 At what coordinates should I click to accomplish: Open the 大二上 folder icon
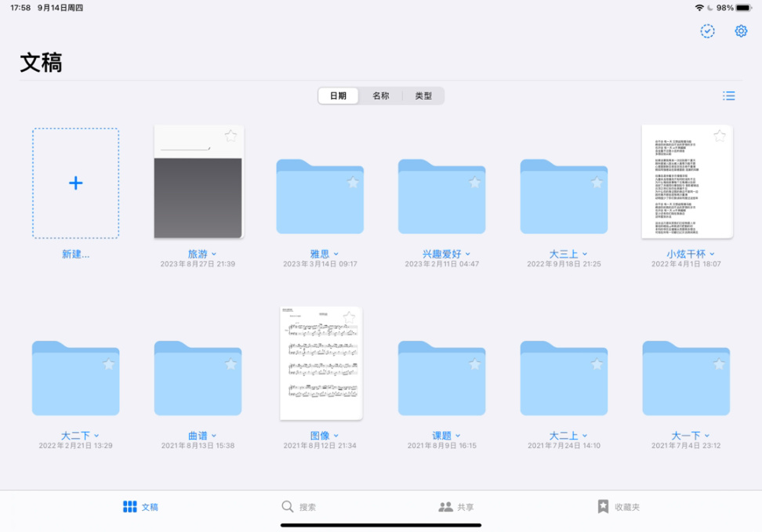(564, 378)
